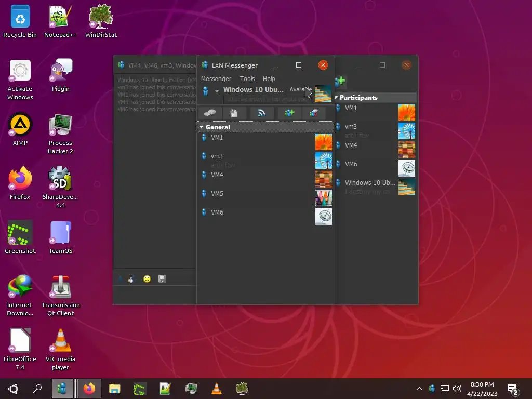
Task: Open the notification center icon
Action: 513,390
